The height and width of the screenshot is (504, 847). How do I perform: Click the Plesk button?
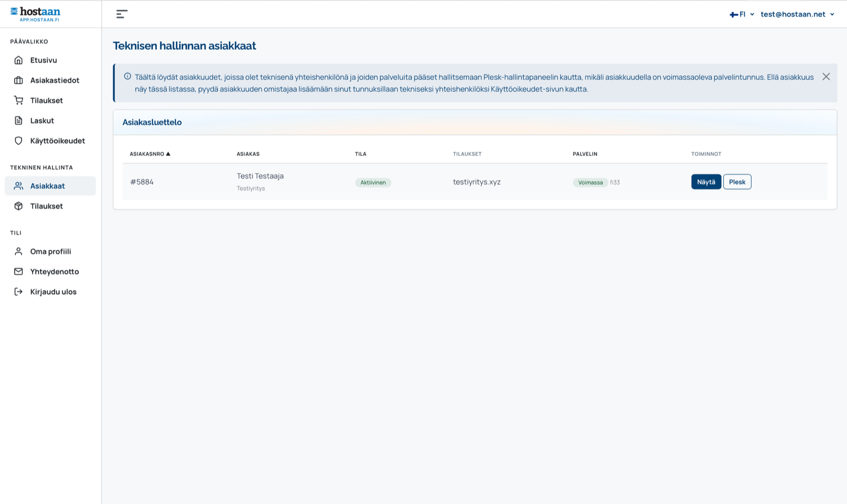coord(737,182)
